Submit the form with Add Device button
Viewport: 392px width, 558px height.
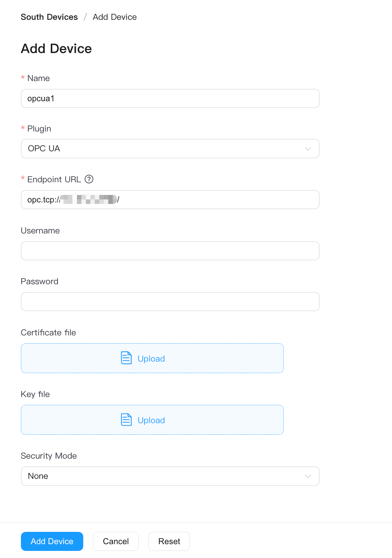pyautogui.click(x=52, y=541)
